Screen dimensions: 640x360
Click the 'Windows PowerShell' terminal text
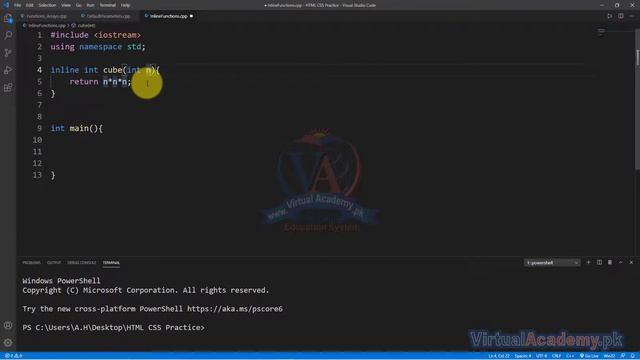(x=61, y=281)
